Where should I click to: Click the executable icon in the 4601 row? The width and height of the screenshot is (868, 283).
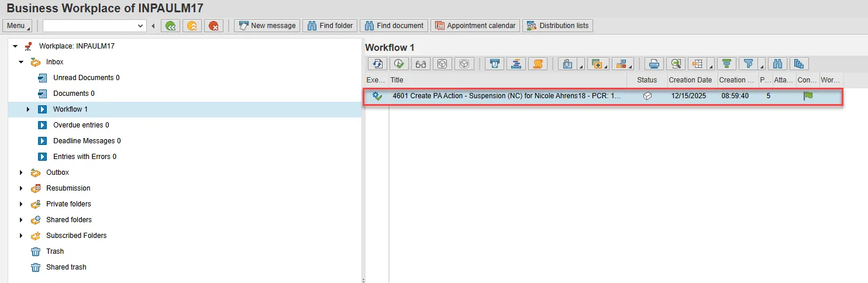click(377, 96)
